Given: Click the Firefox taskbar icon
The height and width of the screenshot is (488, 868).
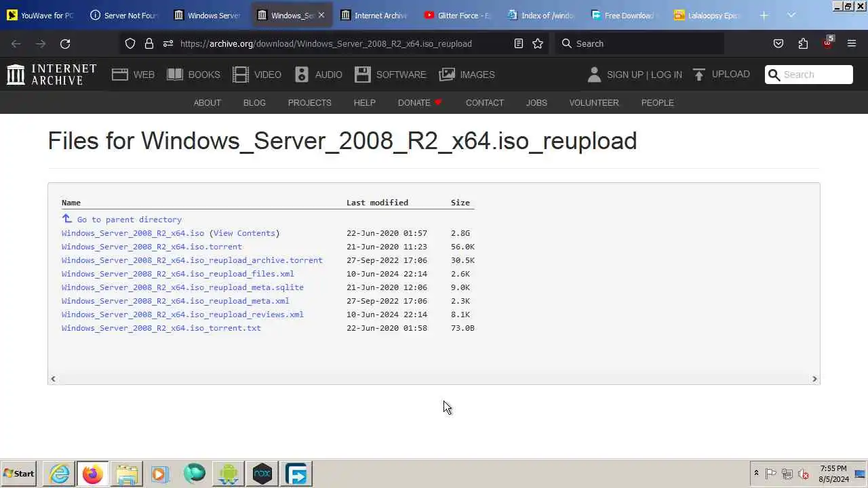Looking at the screenshot, I should 93,474.
